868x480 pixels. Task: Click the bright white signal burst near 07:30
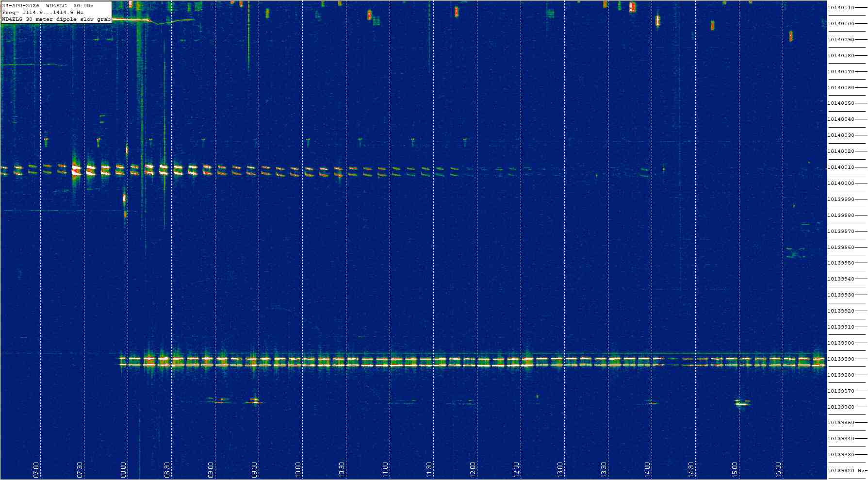(76, 170)
